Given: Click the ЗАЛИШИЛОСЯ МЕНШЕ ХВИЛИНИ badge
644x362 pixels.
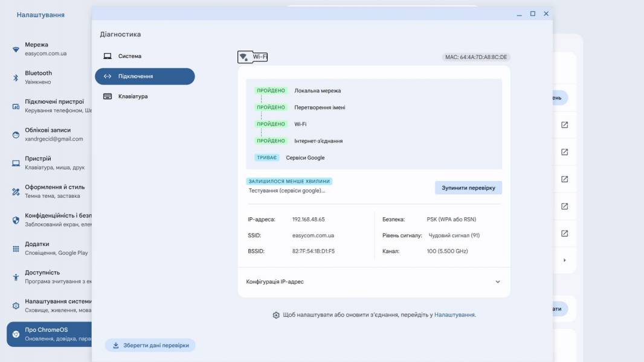Looking at the screenshot, I should [289, 181].
